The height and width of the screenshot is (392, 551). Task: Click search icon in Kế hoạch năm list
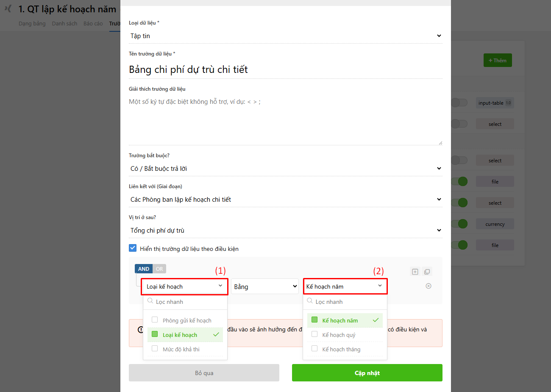[x=310, y=301]
